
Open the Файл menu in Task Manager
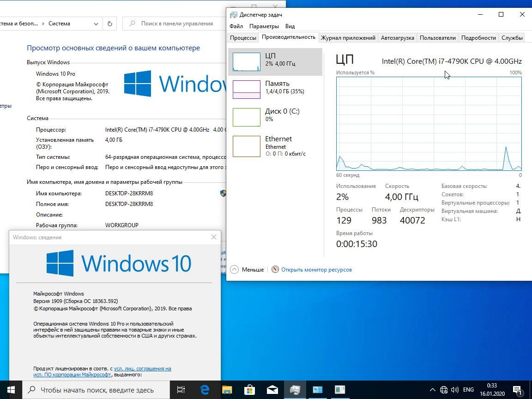(x=236, y=26)
